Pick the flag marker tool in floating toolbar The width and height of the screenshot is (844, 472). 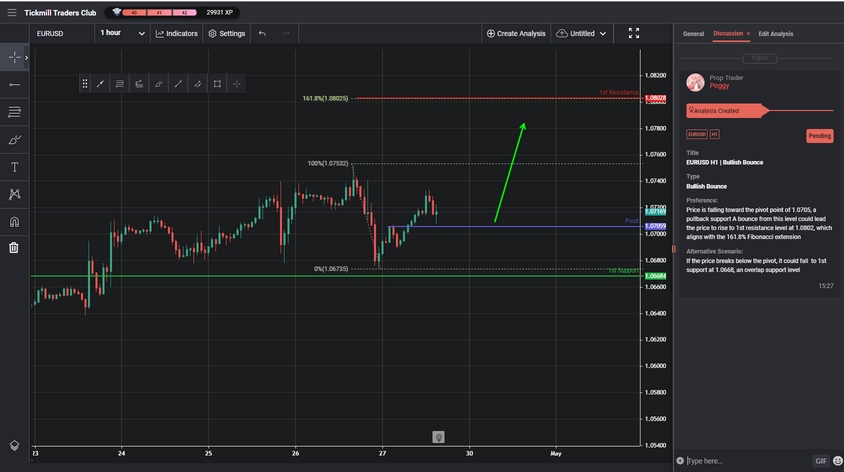(x=139, y=84)
